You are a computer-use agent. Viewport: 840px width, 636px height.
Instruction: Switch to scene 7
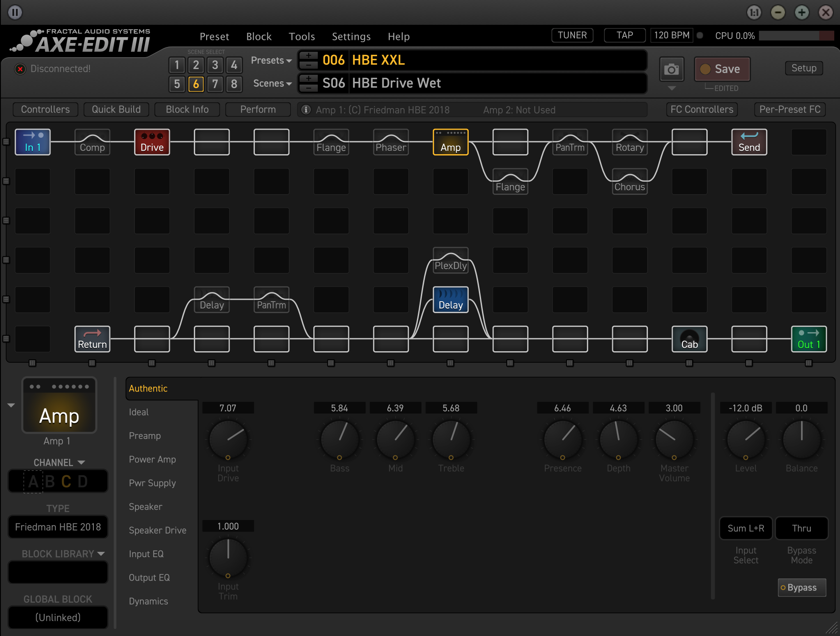pyautogui.click(x=215, y=84)
